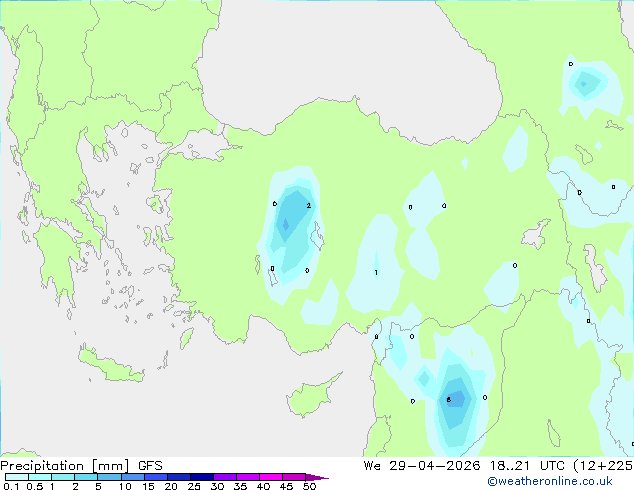The image size is (634, 490).
Task: Click the "45" legend scale label
Action: click(x=286, y=486)
